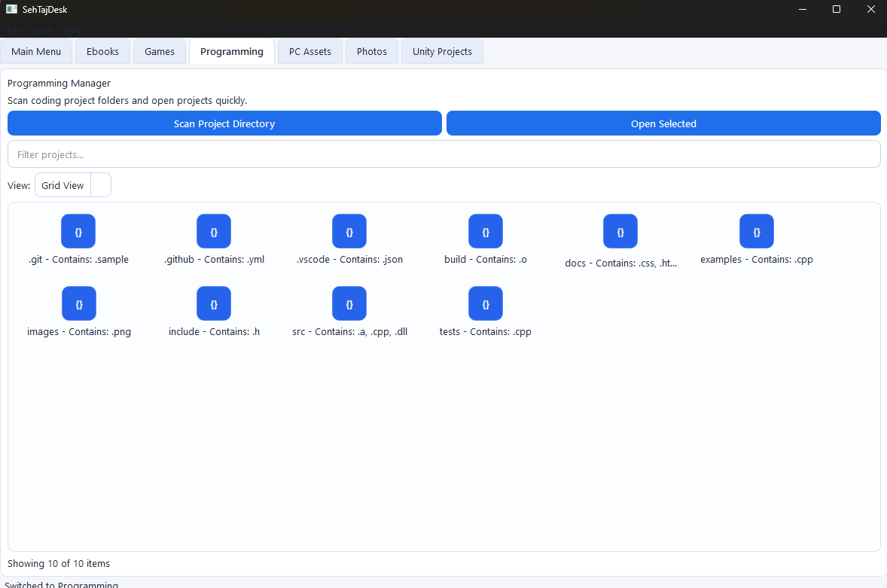
Task: Click the Scan Project Directory button
Action: 224,123
